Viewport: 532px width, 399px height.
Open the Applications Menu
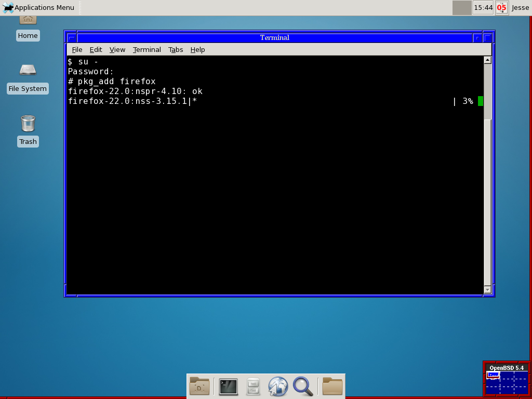38,7
